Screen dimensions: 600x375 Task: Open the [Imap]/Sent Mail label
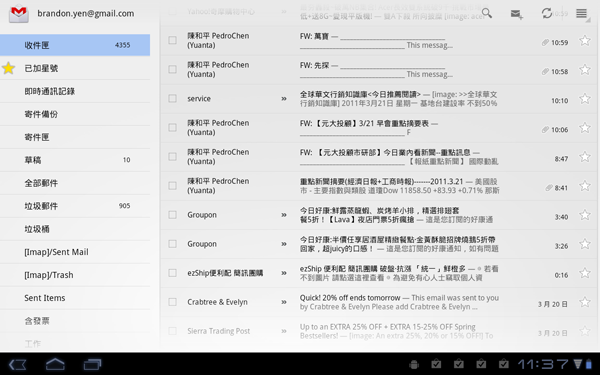(x=75, y=252)
